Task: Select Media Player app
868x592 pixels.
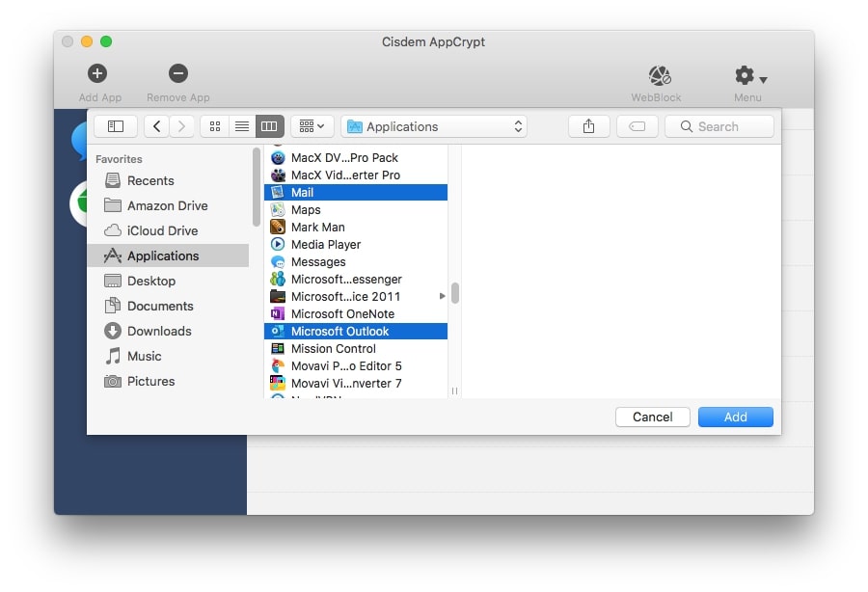Action: click(356, 244)
